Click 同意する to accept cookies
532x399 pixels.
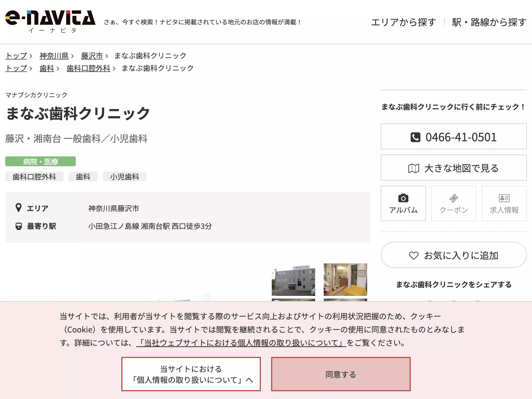pyautogui.click(x=341, y=374)
